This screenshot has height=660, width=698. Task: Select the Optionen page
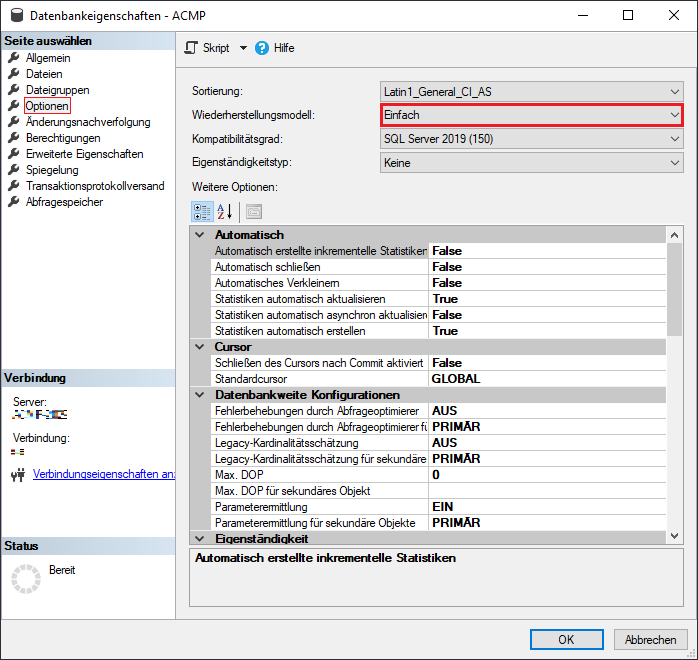click(47, 106)
